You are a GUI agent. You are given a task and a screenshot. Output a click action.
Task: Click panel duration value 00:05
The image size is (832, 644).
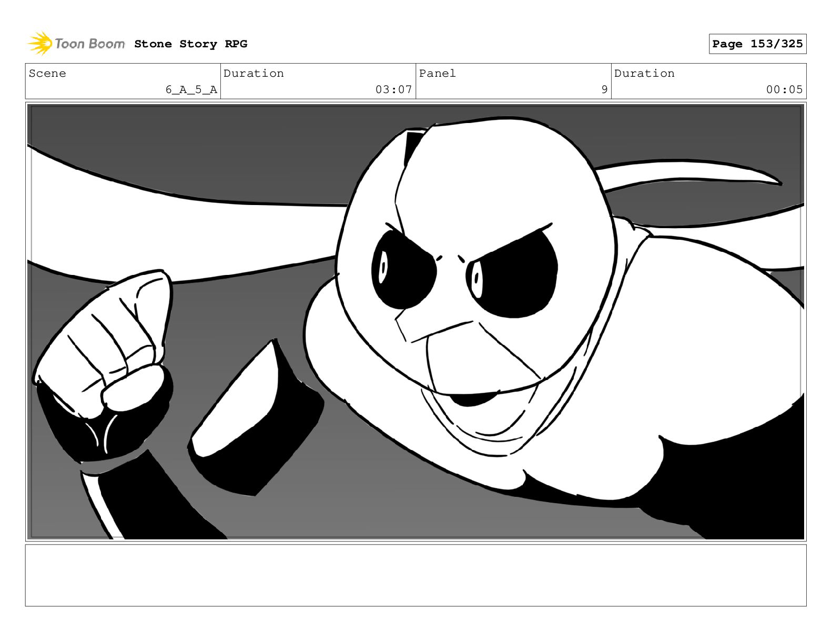coord(784,90)
